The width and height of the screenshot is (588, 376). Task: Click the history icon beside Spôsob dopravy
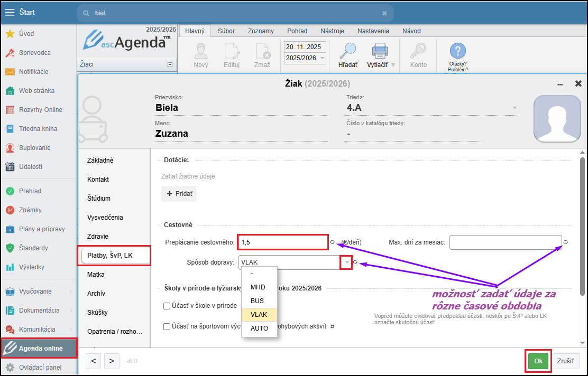[x=355, y=262]
